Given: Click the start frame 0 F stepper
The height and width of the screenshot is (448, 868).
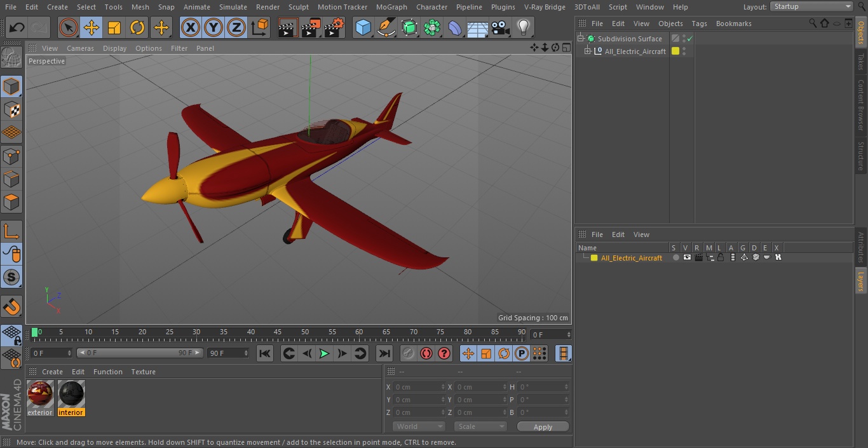Looking at the screenshot, I should point(69,353).
